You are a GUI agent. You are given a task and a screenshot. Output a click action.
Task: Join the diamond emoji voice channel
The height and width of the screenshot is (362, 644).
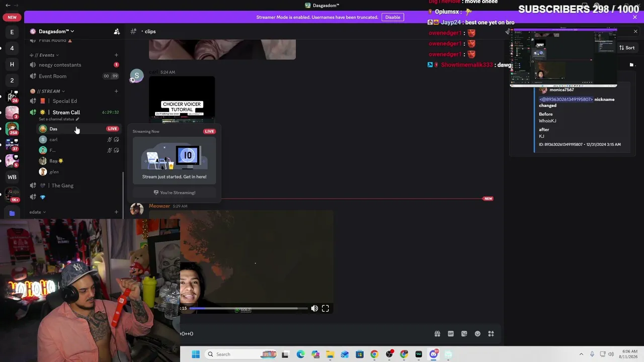coord(73,197)
